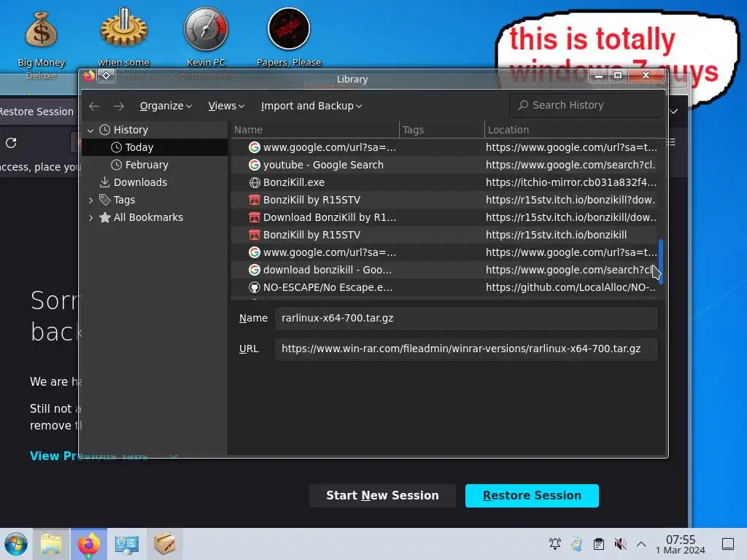
Task: Click globe icon on BonziKill.exe row
Action: pyautogui.click(x=255, y=182)
